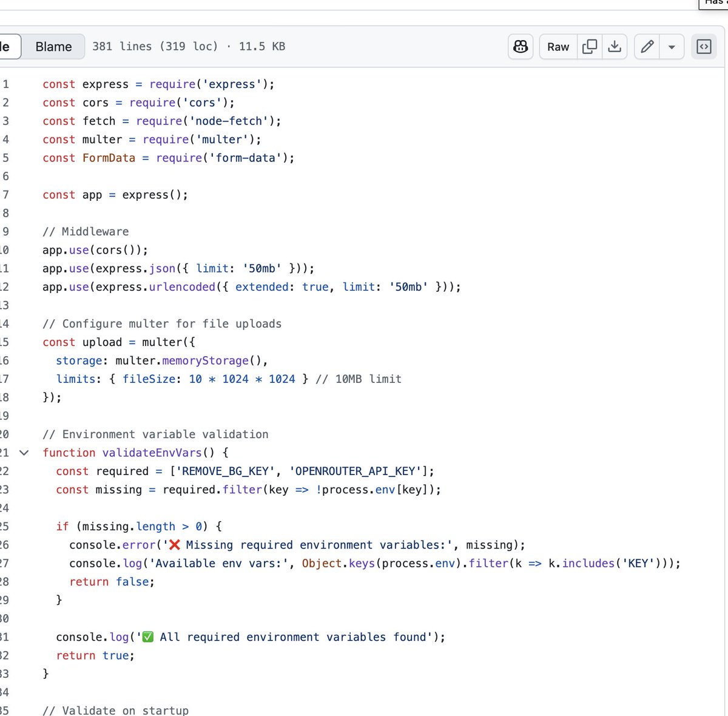Click the partially visible button at top right
The width and height of the screenshot is (728, 716).
point(716,3)
